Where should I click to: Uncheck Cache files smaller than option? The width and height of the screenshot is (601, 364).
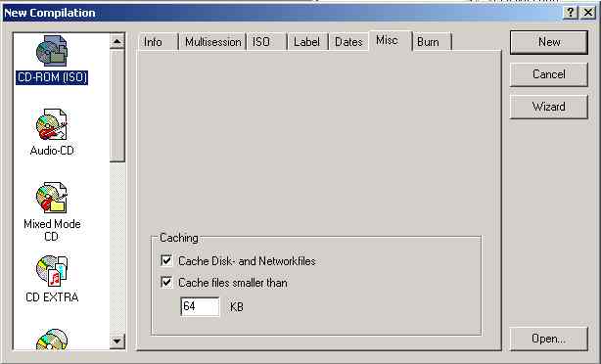pyautogui.click(x=166, y=283)
